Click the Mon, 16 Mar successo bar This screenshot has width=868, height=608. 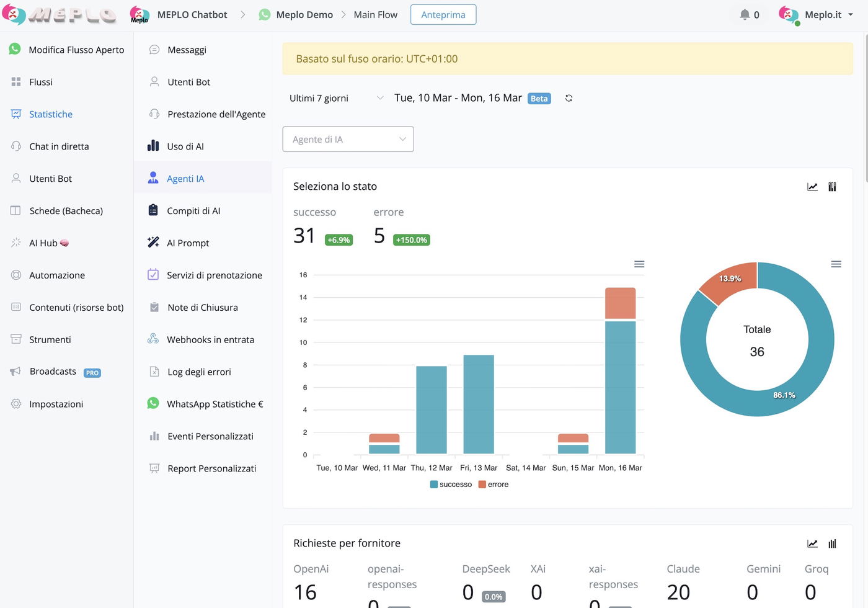tap(620, 388)
